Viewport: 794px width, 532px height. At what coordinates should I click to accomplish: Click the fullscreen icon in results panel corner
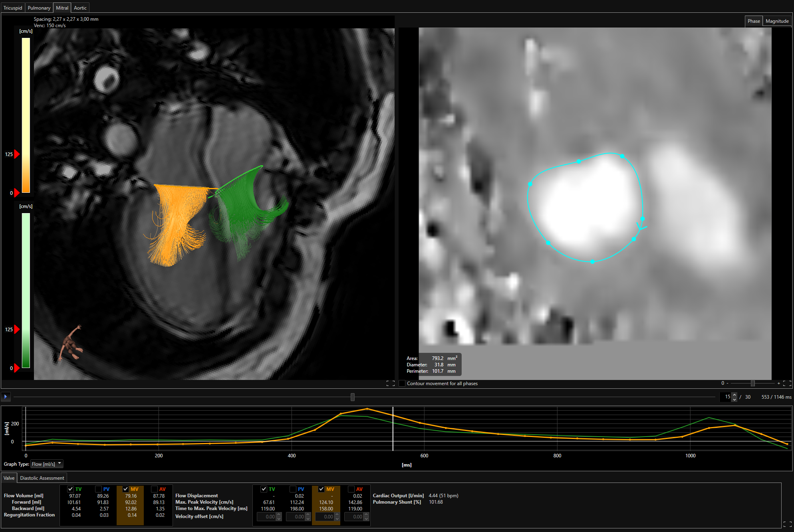click(787, 524)
